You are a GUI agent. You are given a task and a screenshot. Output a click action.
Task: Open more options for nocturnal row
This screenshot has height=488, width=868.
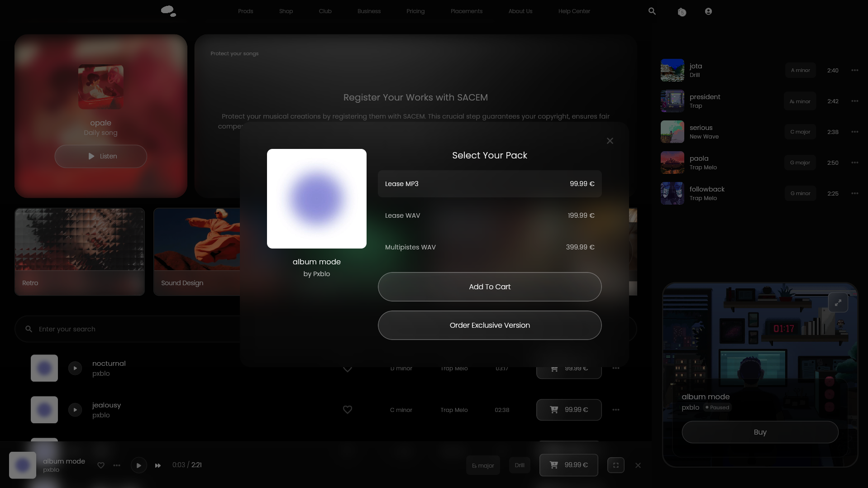(615, 368)
